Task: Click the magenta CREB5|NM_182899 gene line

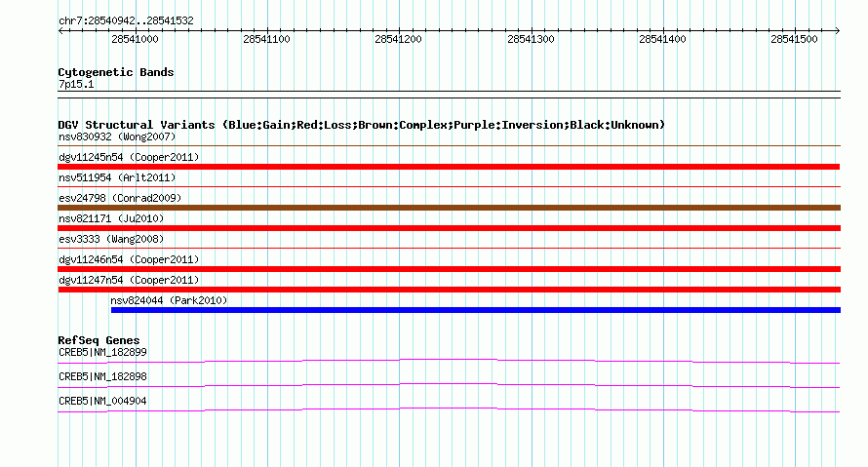Action: coord(449,362)
